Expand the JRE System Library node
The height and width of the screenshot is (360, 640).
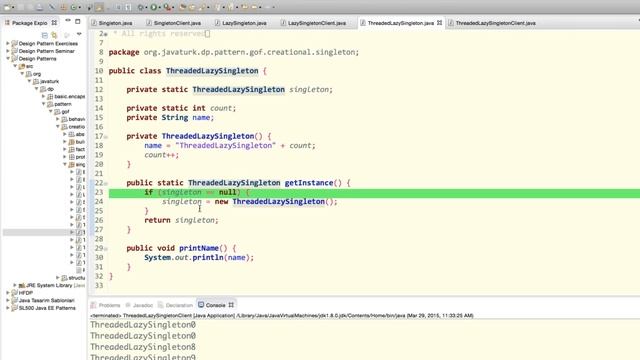pos(15,285)
